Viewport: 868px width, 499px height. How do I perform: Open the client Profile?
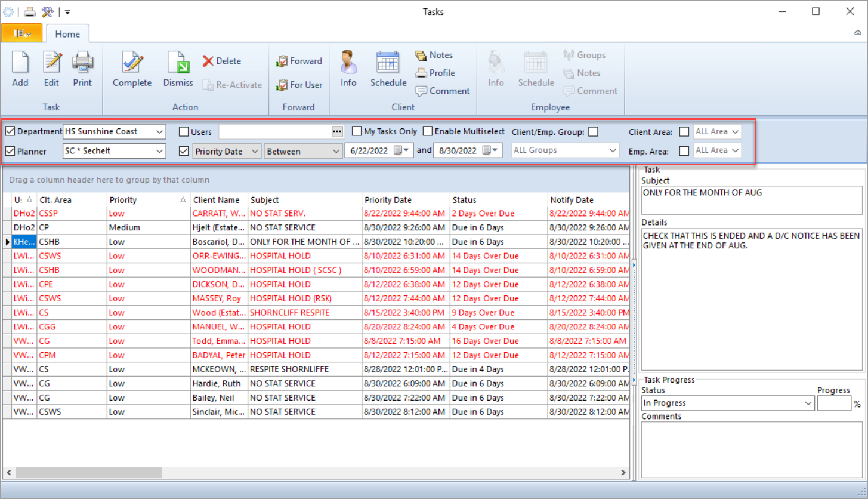click(x=435, y=73)
